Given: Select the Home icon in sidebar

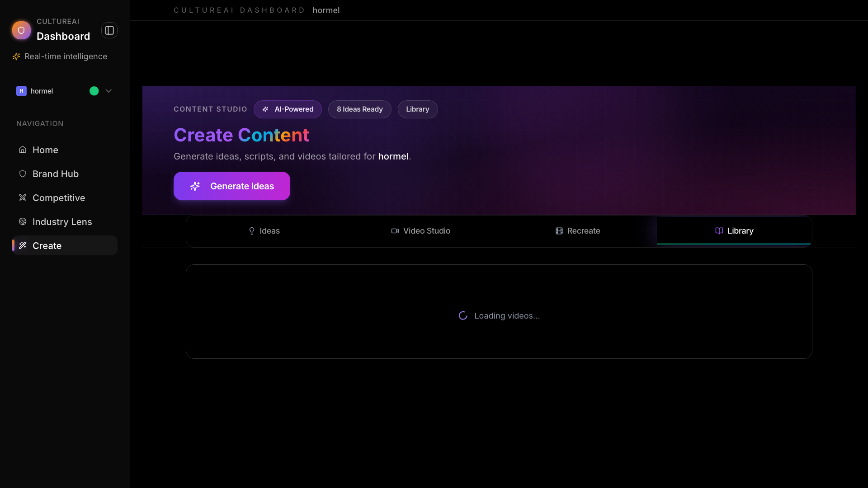Looking at the screenshot, I should point(22,150).
